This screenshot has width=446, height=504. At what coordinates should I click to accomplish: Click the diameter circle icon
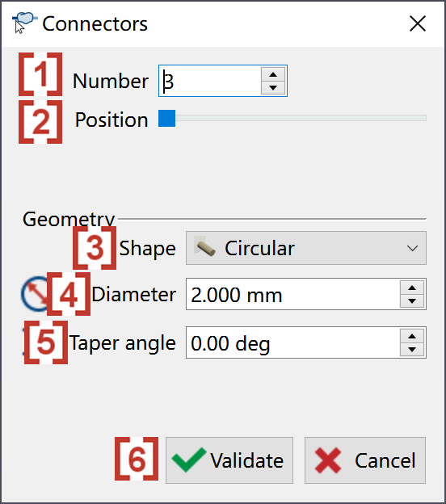tap(35, 293)
